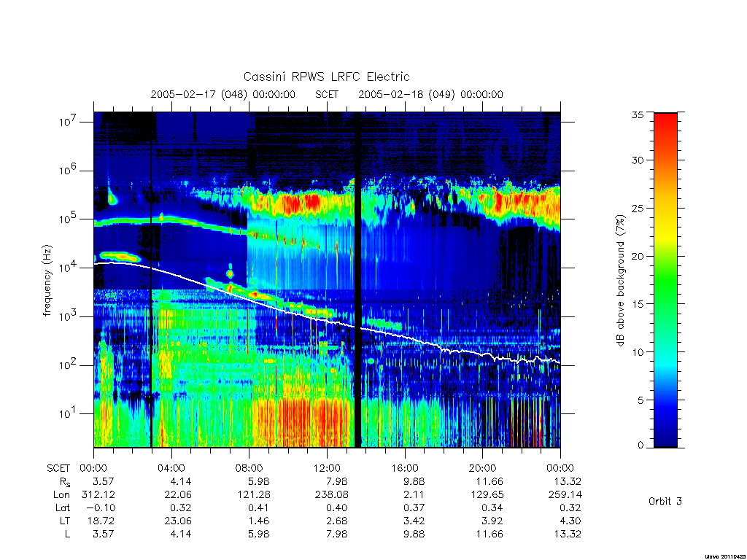Viewport: 747px width, 560px height.
Task: Click the LT value 2.68
Action: pyautogui.click(x=337, y=521)
